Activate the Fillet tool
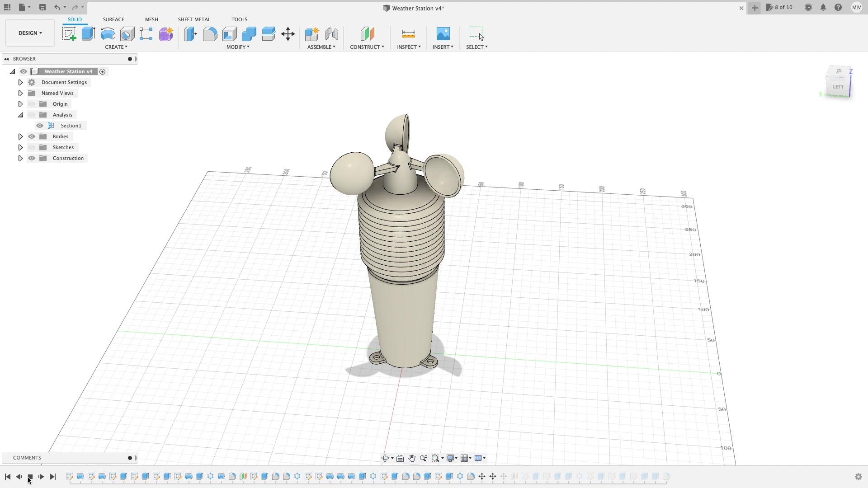The width and height of the screenshot is (868, 488). 210,34
